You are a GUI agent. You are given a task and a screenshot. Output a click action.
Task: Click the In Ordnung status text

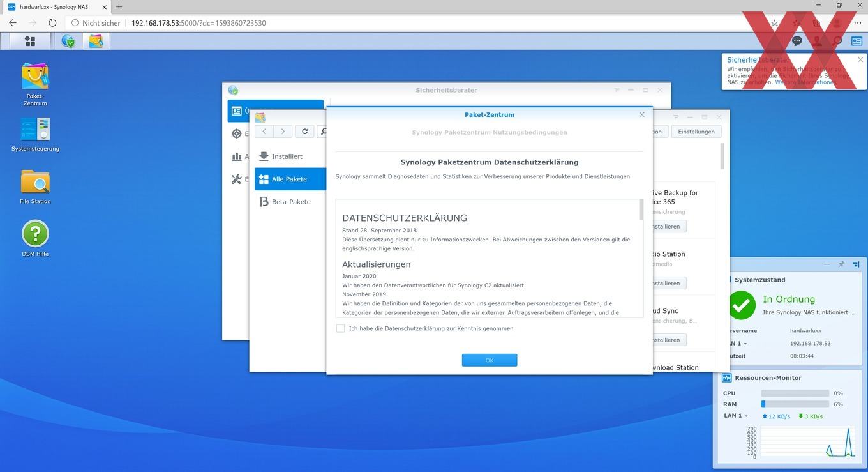(789, 299)
